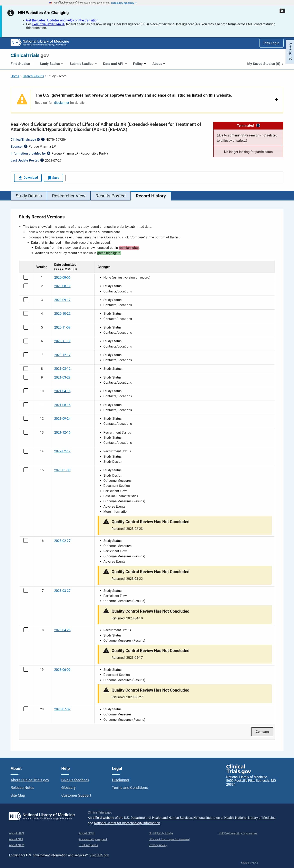
Task: Open the Policy dropdown menu
Action: click(x=139, y=64)
